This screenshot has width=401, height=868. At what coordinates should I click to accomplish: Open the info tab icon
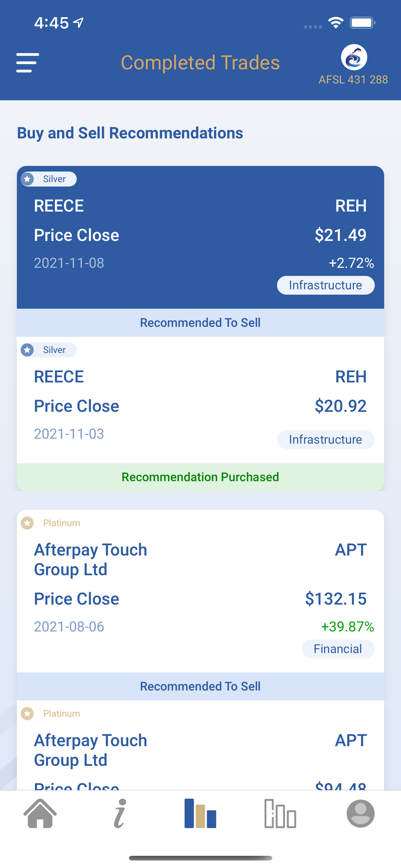point(120,813)
